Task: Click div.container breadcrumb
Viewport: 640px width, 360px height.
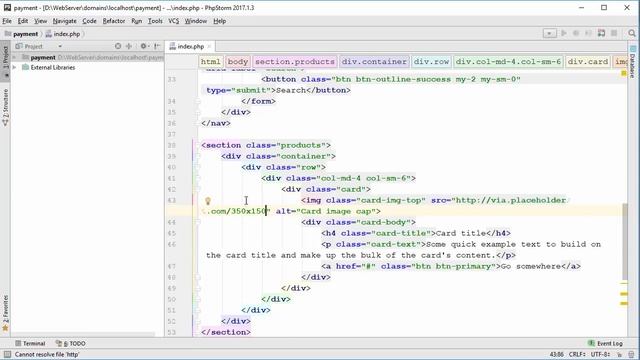Action: click(374, 62)
